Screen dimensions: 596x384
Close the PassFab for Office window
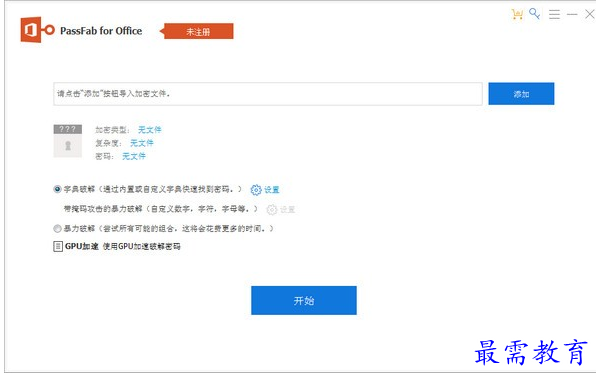590,14
